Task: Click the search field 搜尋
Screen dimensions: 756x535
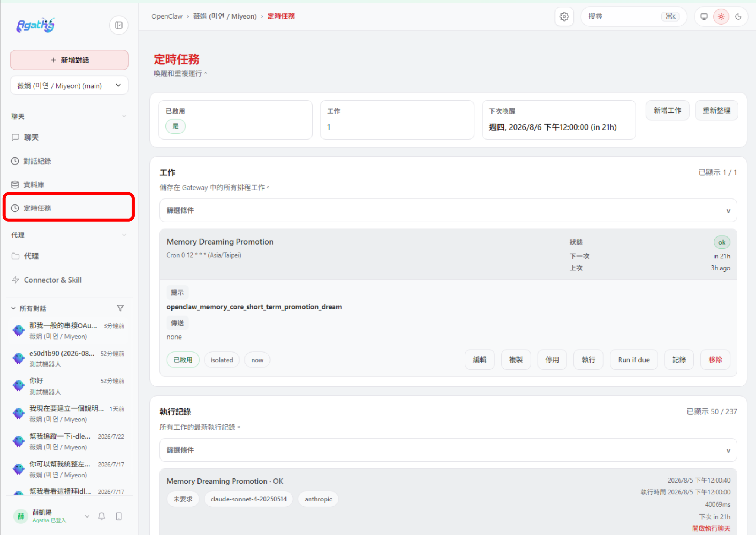Action: (x=633, y=16)
